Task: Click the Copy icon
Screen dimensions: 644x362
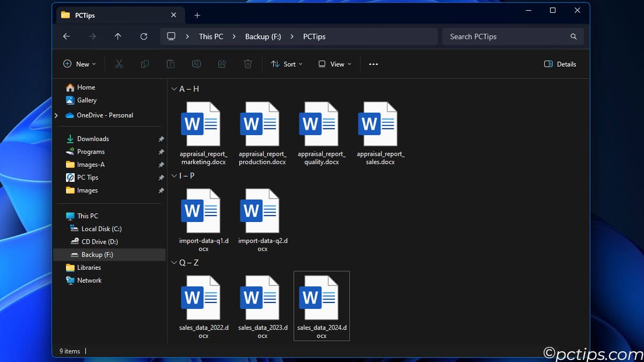Action: tap(144, 64)
